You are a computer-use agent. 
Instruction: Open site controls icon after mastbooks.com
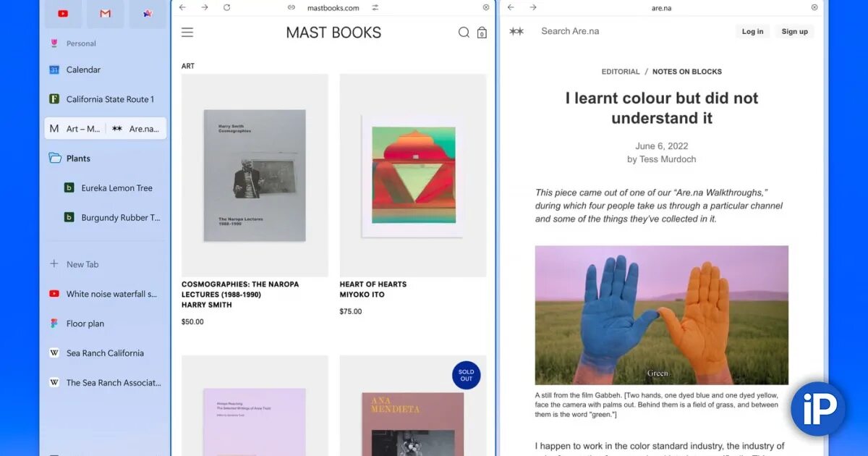(375, 7)
